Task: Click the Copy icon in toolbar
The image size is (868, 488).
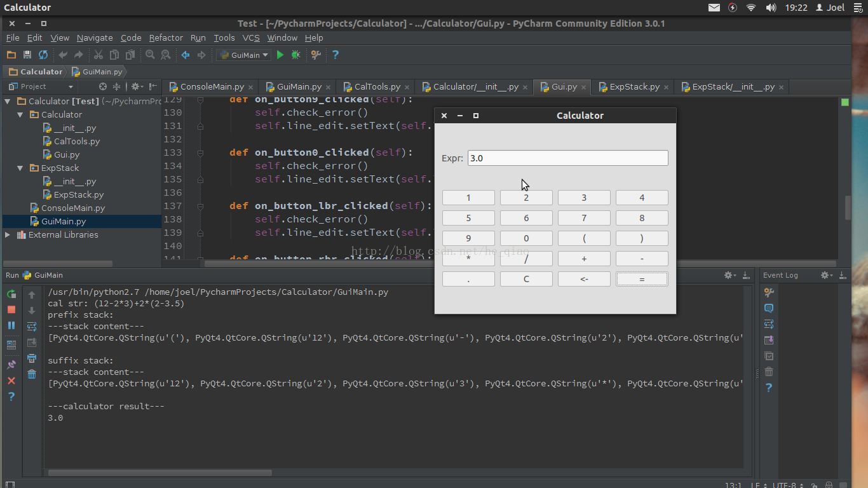Action: [114, 55]
